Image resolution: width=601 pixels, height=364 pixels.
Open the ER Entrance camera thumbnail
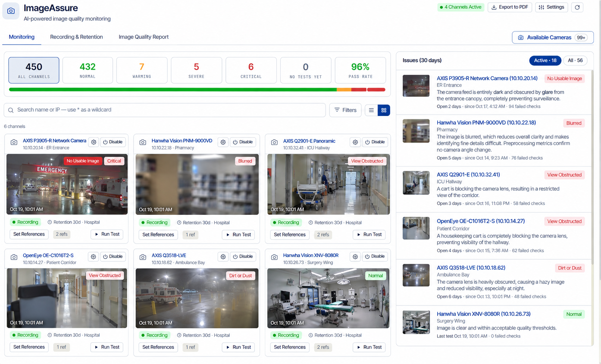coord(416,86)
